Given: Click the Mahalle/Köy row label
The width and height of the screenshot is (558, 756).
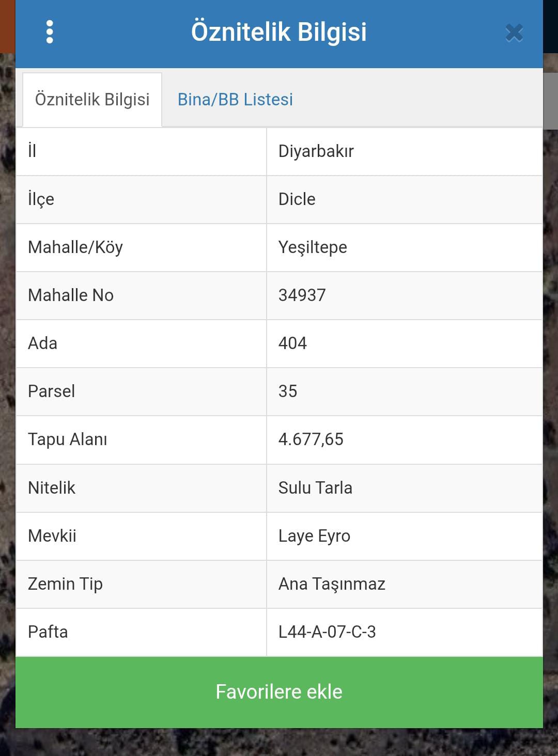Looking at the screenshot, I should 75,247.
